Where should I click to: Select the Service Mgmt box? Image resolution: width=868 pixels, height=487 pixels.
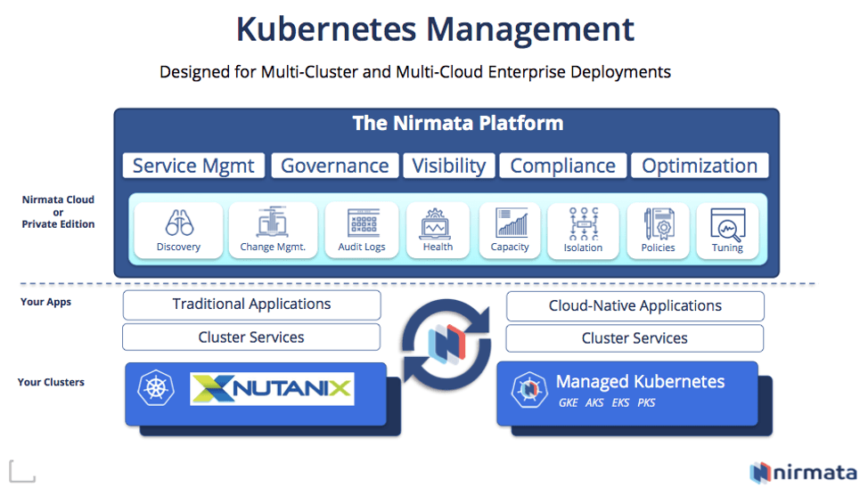pos(193,166)
